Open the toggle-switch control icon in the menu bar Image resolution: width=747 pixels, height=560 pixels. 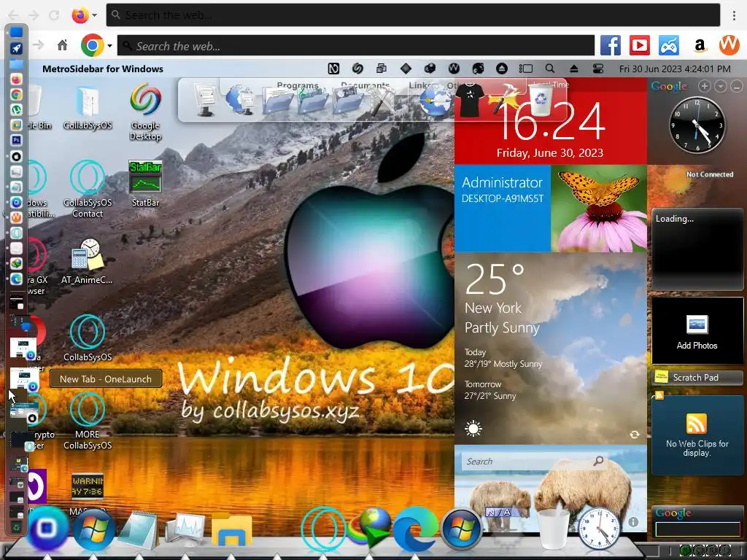[x=598, y=69]
